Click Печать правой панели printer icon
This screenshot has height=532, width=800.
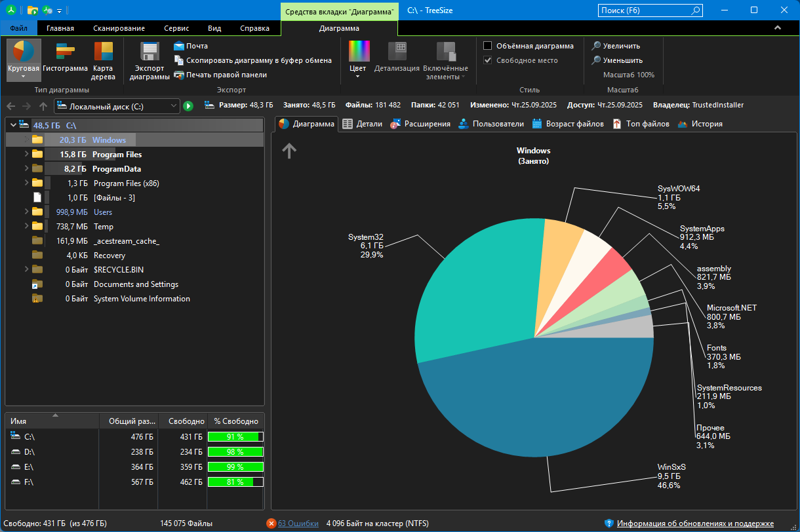[180, 75]
